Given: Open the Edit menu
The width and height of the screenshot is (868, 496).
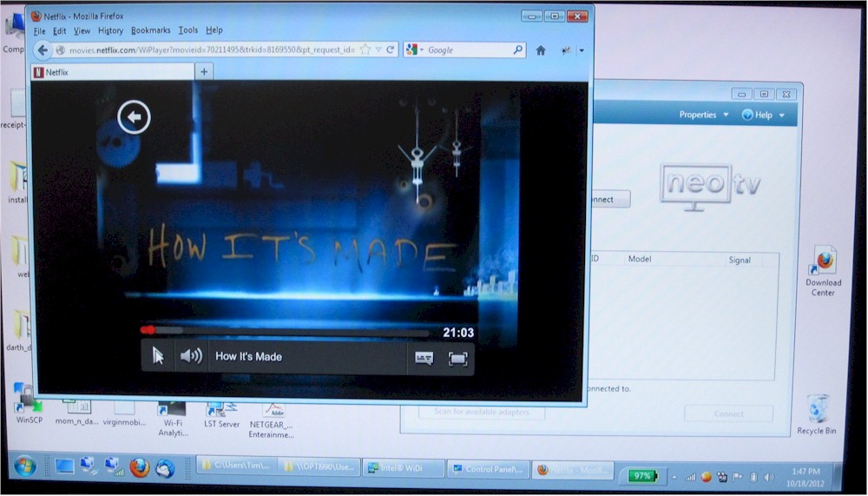Looking at the screenshot, I should click(x=60, y=31).
